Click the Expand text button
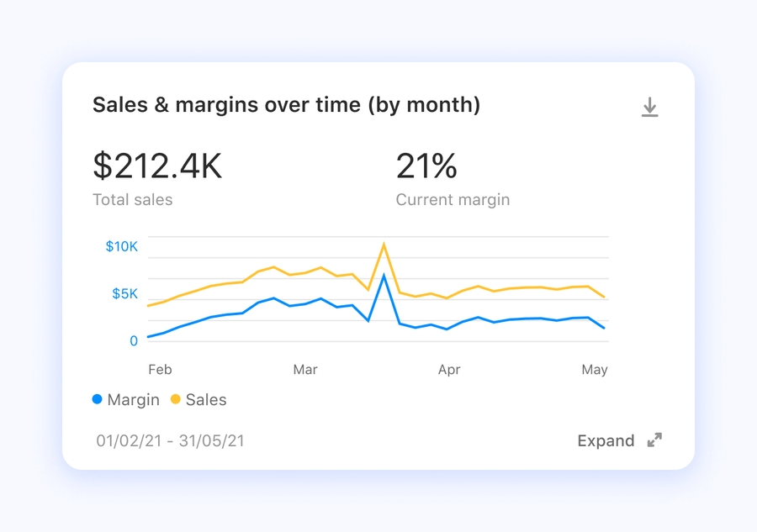This screenshot has height=532, width=757. (606, 440)
